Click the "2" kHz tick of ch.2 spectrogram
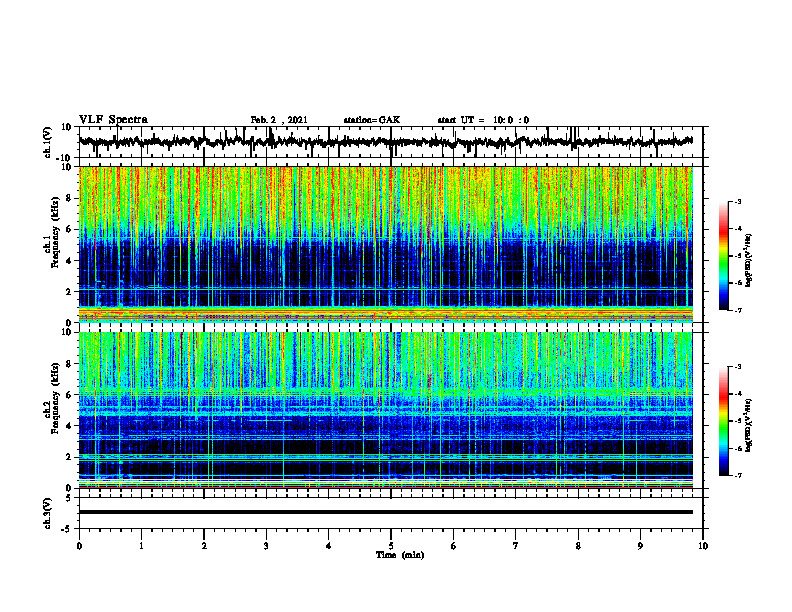 [70, 457]
